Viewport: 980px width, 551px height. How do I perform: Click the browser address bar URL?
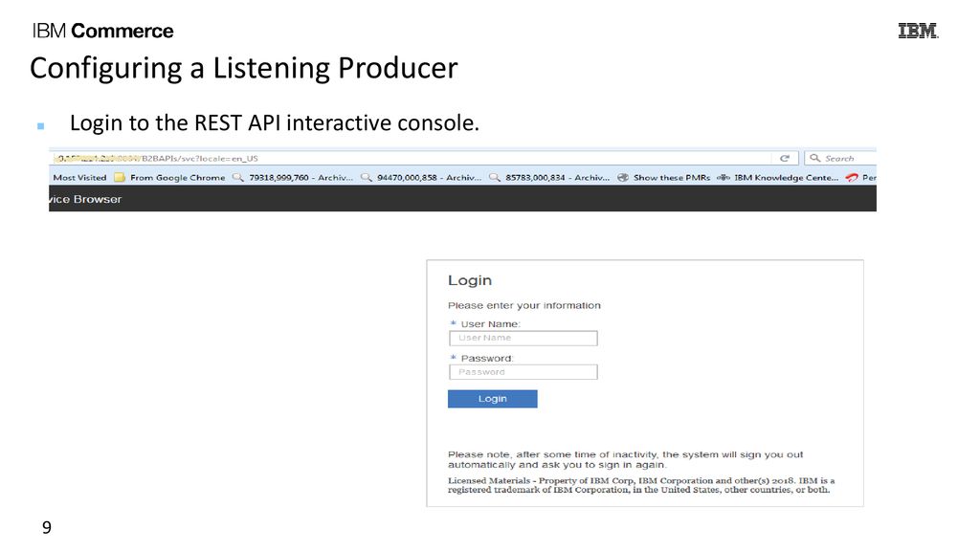click(x=156, y=158)
